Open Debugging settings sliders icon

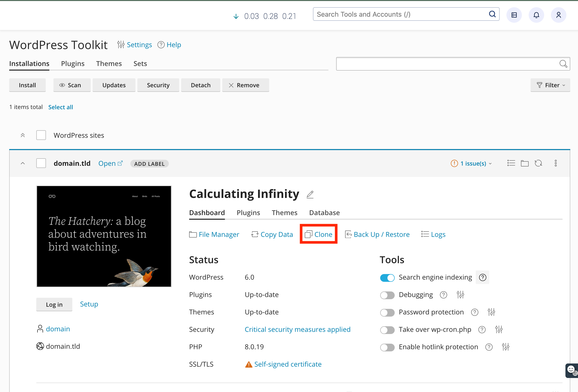tap(460, 295)
